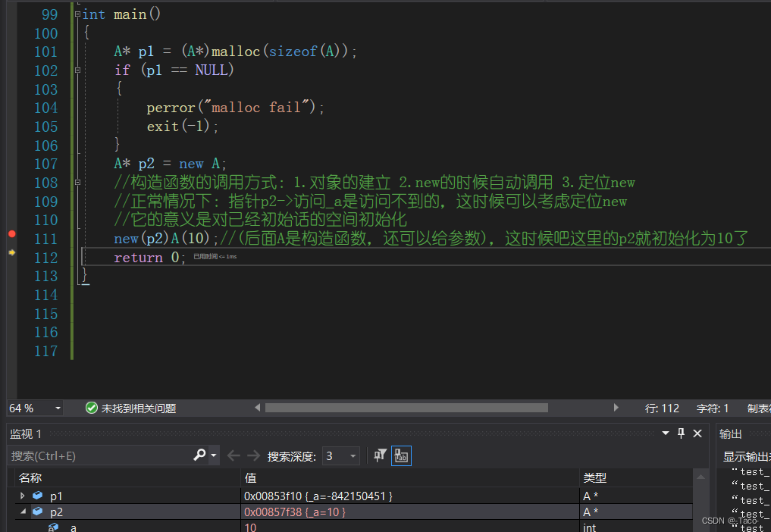This screenshot has height=532, width=771.
Task: Click 'main' on line 99
Action: coord(130,14)
